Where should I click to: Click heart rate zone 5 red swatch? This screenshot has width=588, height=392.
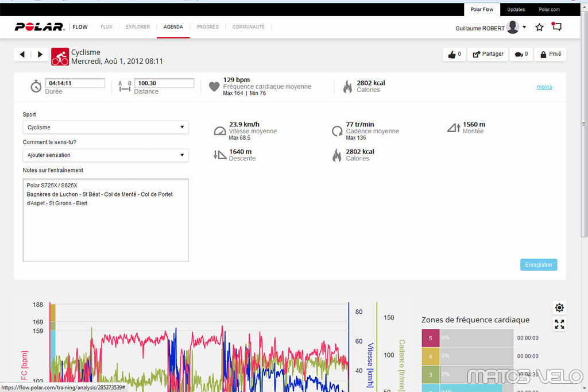[431, 338]
